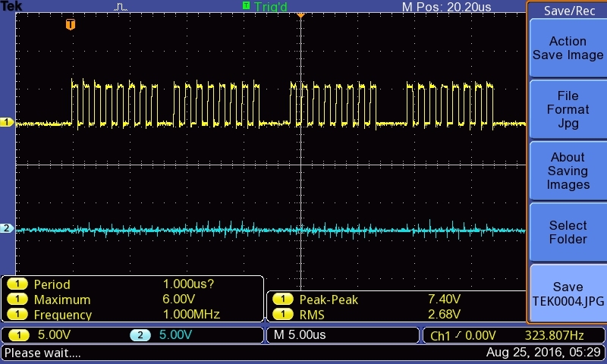Change File Format Jpg option
Image resolution: width=607 pixels, height=364 pixels.
pos(568,109)
